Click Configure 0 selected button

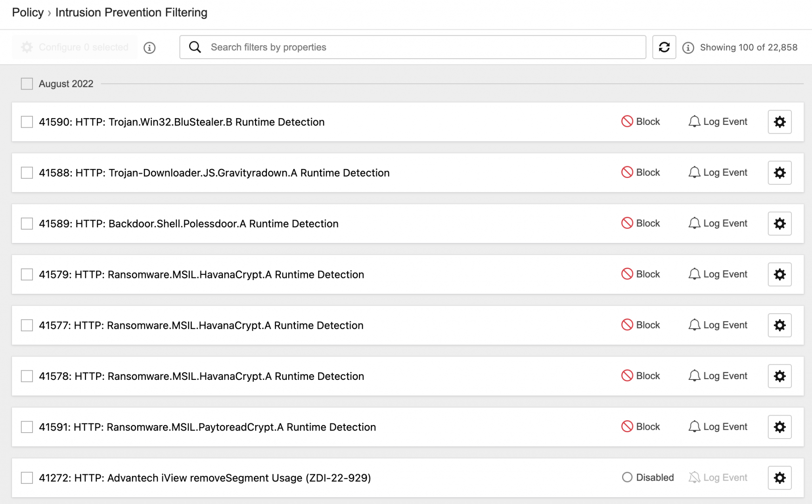pos(75,47)
